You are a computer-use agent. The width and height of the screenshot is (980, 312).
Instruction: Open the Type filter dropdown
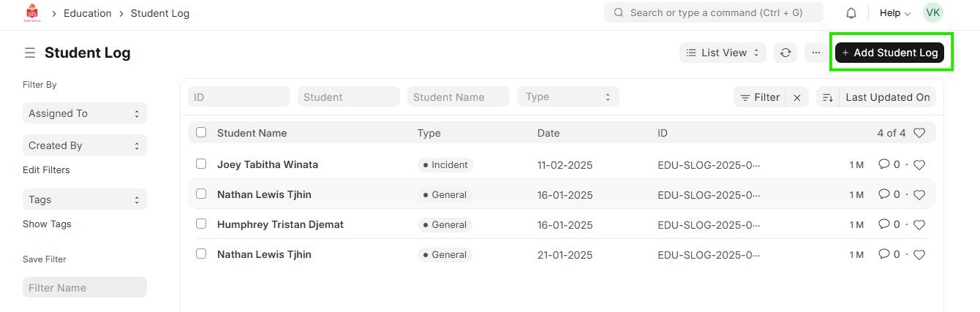point(568,96)
